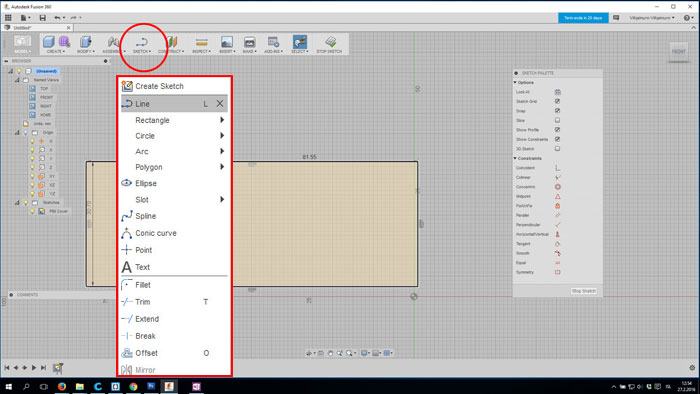Collapse the Sketches tree node

pos(17,203)
